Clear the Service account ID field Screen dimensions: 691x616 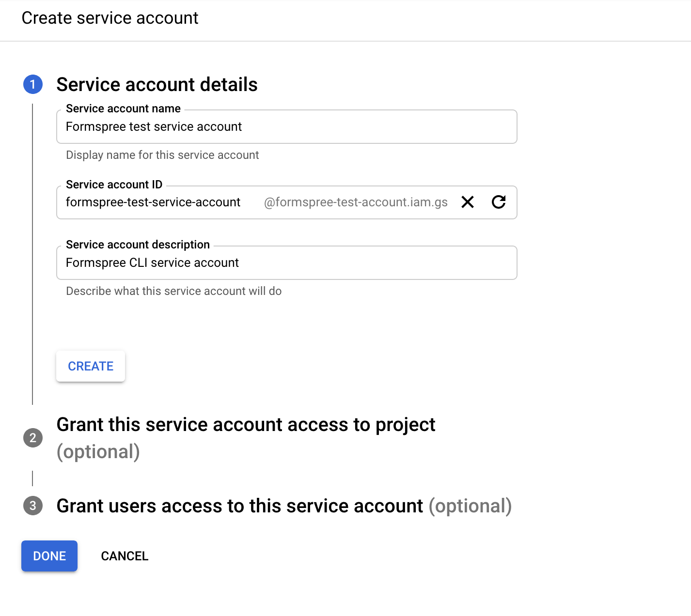468,202
